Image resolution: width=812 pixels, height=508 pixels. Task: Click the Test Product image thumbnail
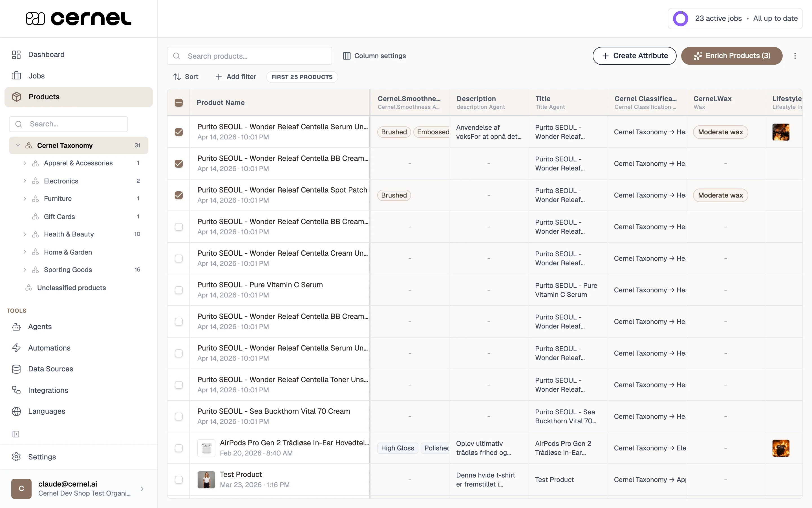(206, 479)
